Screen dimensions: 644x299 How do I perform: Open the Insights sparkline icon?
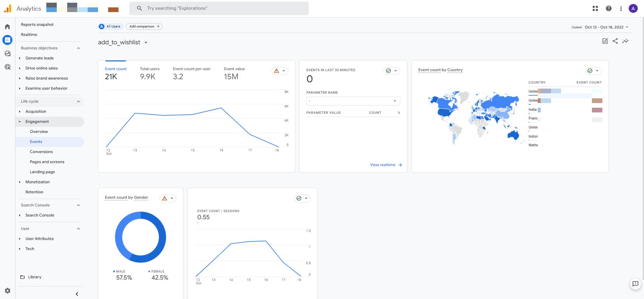(x=625, y=41)
